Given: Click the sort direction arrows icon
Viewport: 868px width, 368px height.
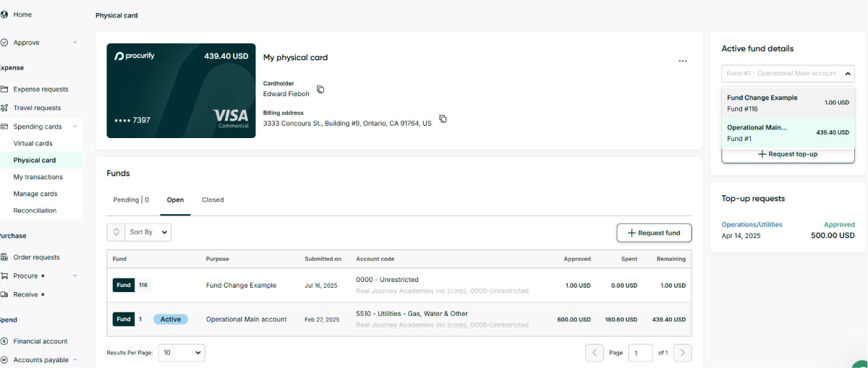Looking at the screenshot, I should tap(116, 232).
